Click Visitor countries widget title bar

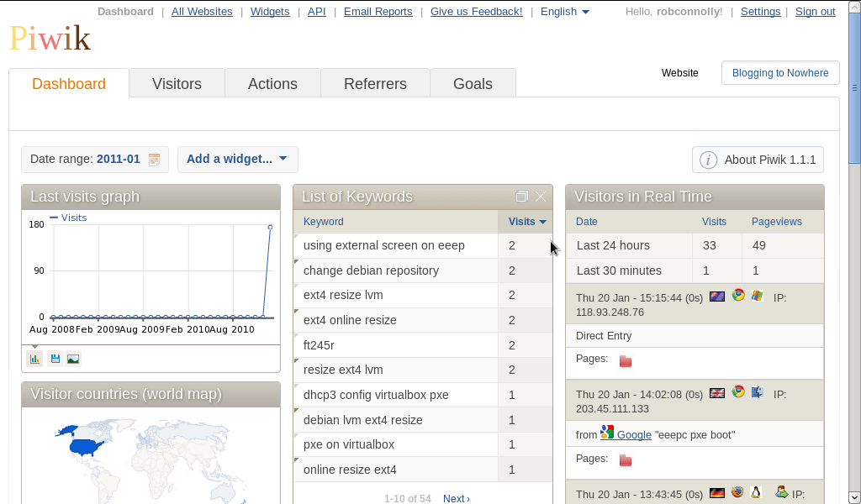coord(151,394)
